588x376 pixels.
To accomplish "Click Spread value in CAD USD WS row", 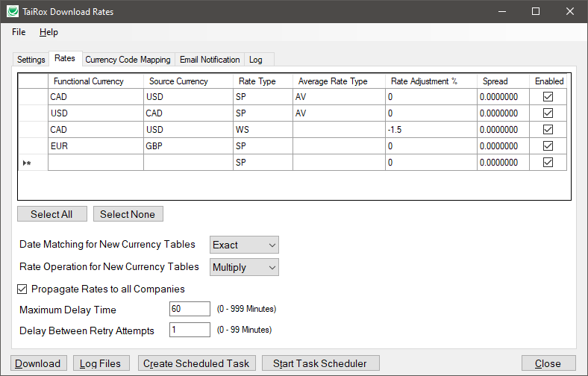I will tap(503, 130).
